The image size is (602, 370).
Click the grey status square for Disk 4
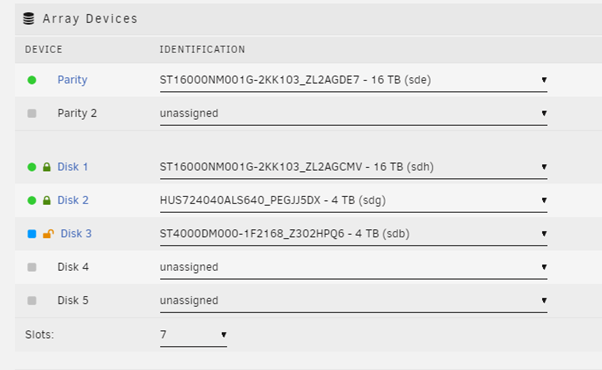pyautogui.click(x=32, y=267)
